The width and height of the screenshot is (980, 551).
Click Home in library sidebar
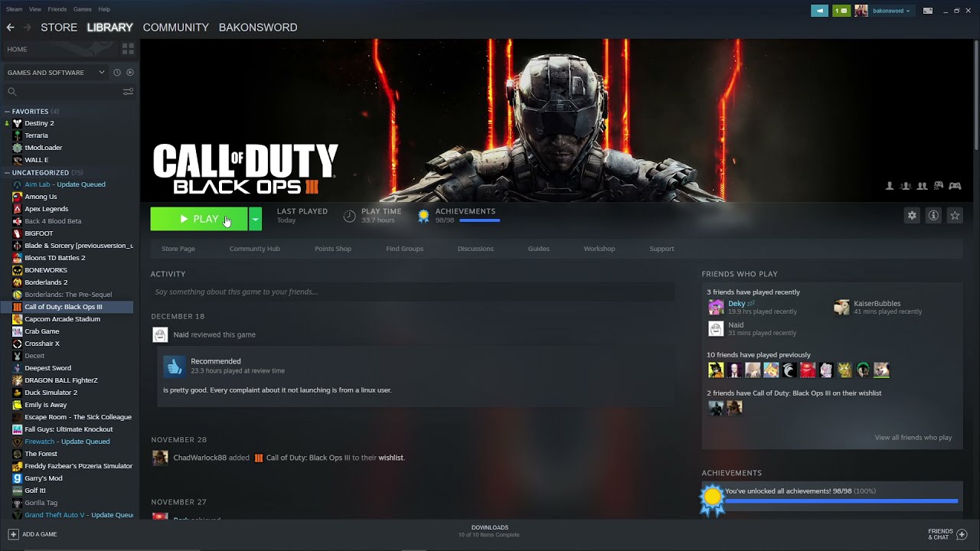click(x=17, y=49)
